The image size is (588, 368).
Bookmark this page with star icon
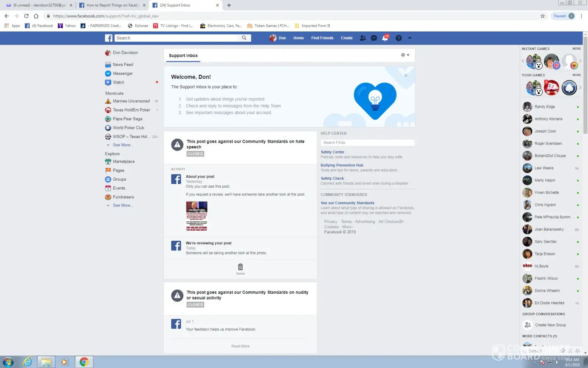[x=542, y=16]
